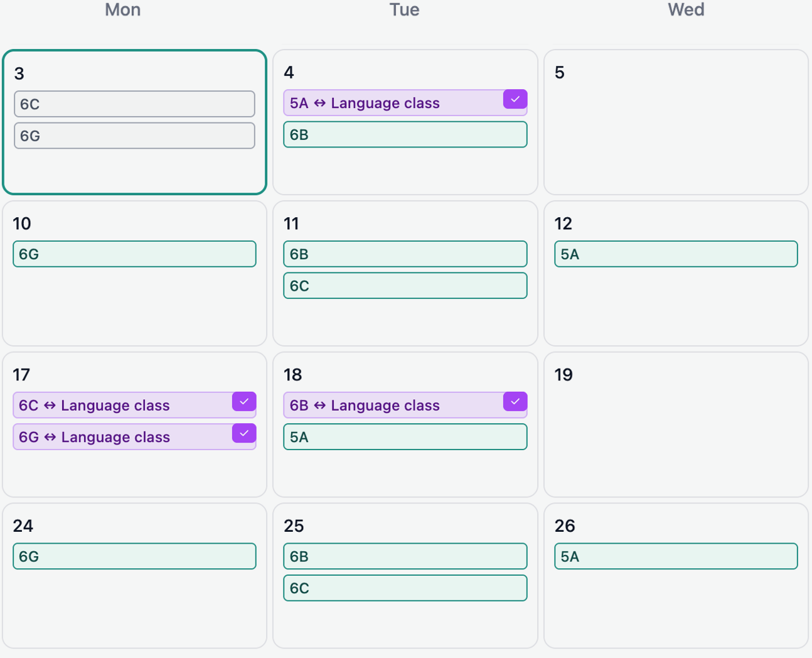Select the Tue column header
This screenshot has height=658, width=812.
(x=404, y=10)
